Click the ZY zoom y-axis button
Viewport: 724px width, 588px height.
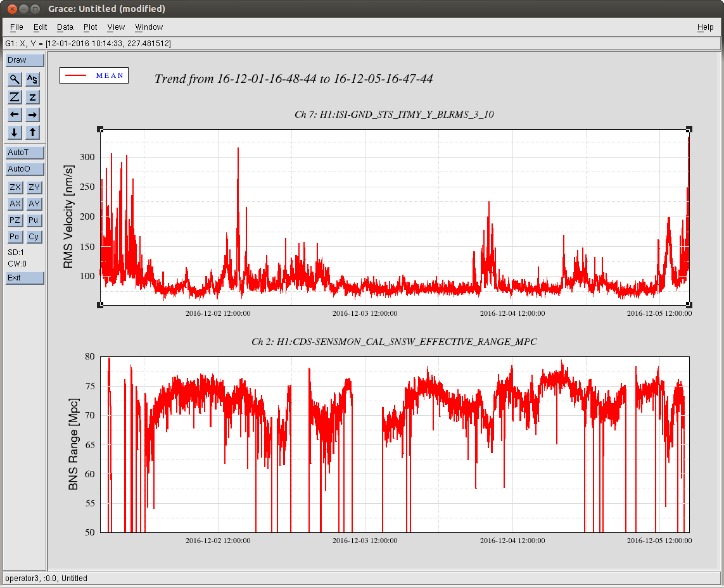tap(34, 187)
